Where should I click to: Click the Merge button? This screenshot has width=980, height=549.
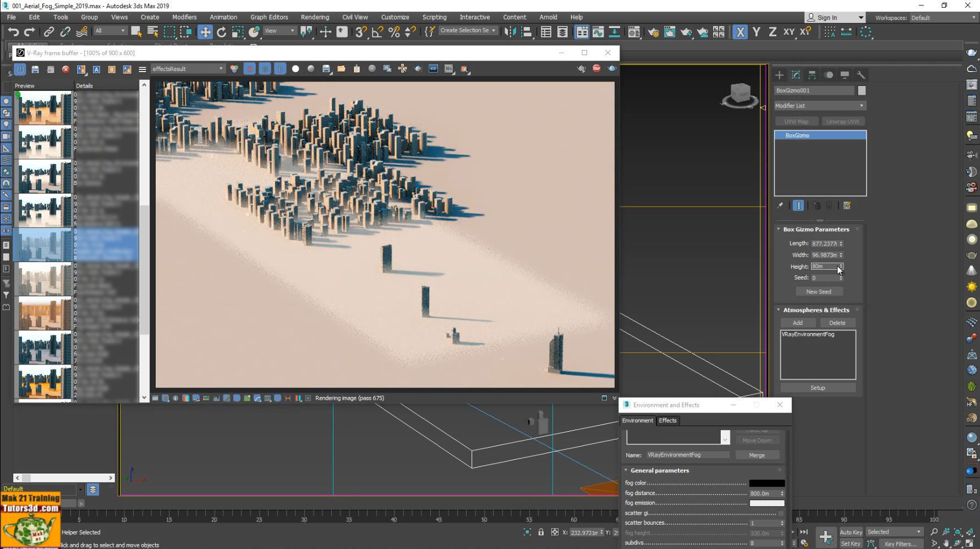coord(757,455)
